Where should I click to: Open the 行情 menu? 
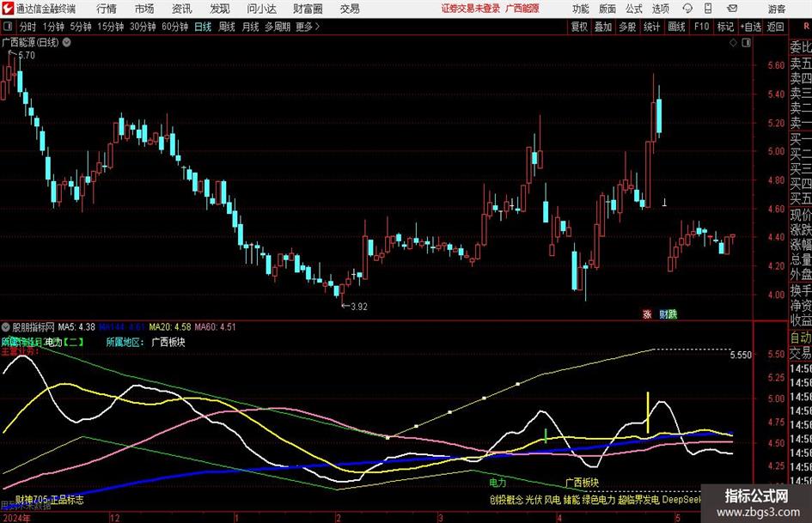point(107,9)
